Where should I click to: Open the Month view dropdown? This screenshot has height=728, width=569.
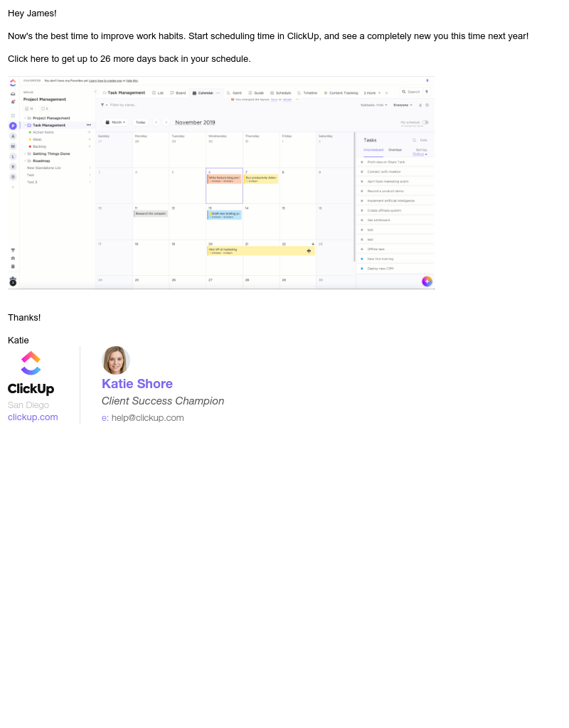click(116, 122)
